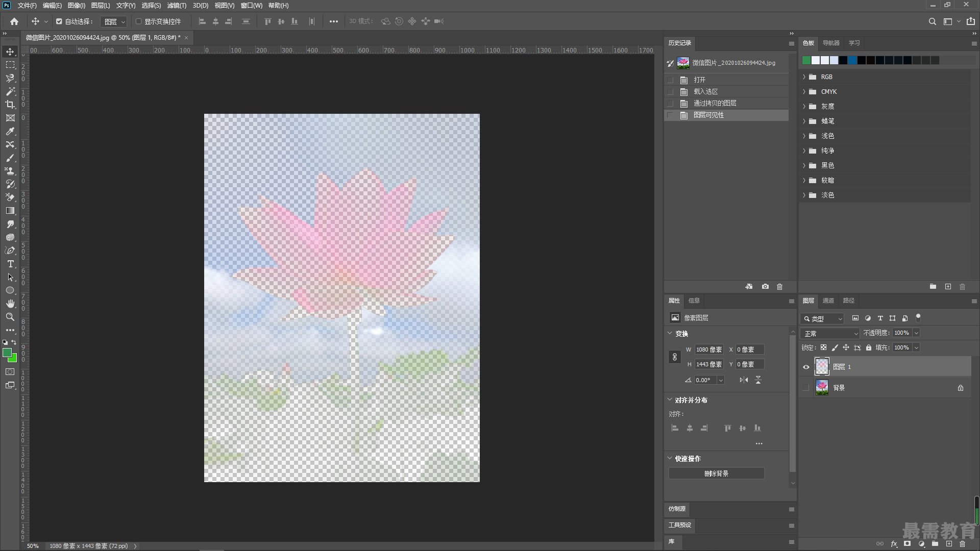This screenshot has width=980, height=551.
Task: Show the 背景 layer visibility box
Action: tap(806, 388)
